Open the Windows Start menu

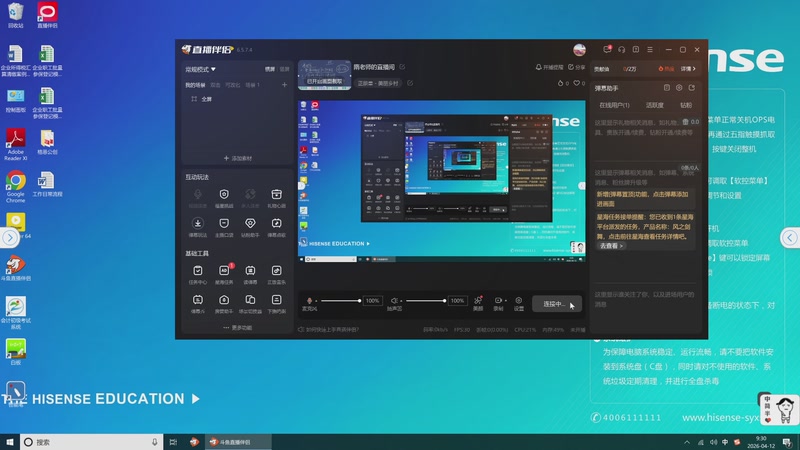pyautogui.click(x=9, y=442)
